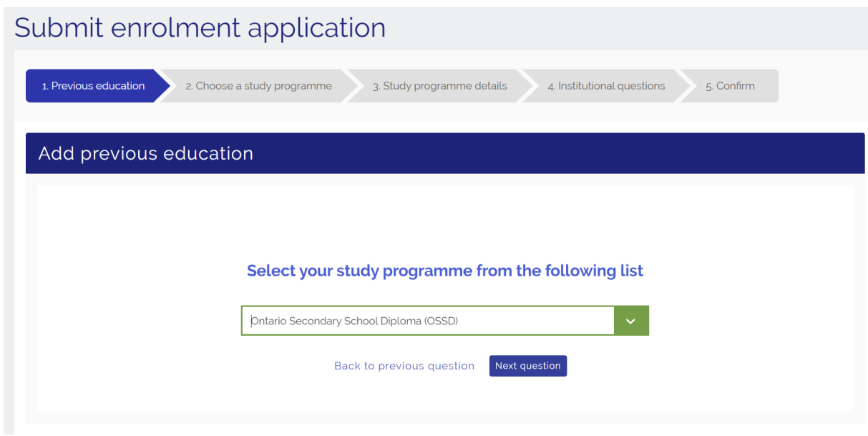This screenshot has width=868, height=436.
Task: Click the number 4 in the fourth step
Action: pyautogui.click(x=551, y=87)
